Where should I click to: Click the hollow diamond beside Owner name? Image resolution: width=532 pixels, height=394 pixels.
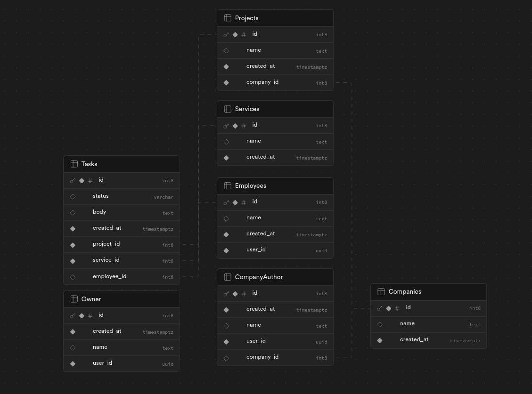(73, 347)
